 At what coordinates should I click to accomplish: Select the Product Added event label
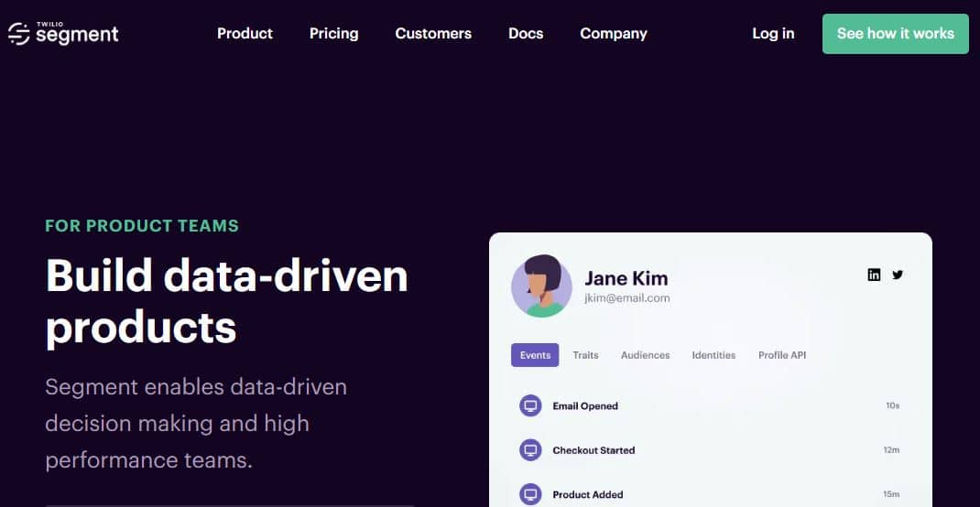[587, 494]
